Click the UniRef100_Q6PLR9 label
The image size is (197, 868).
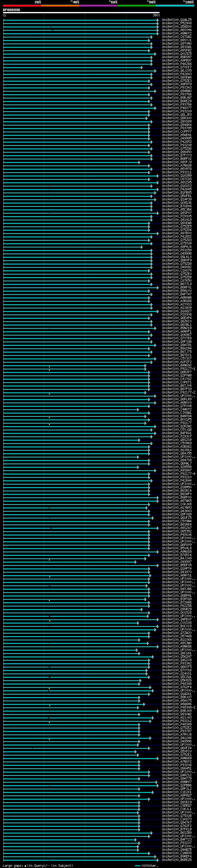coord(177,399)
